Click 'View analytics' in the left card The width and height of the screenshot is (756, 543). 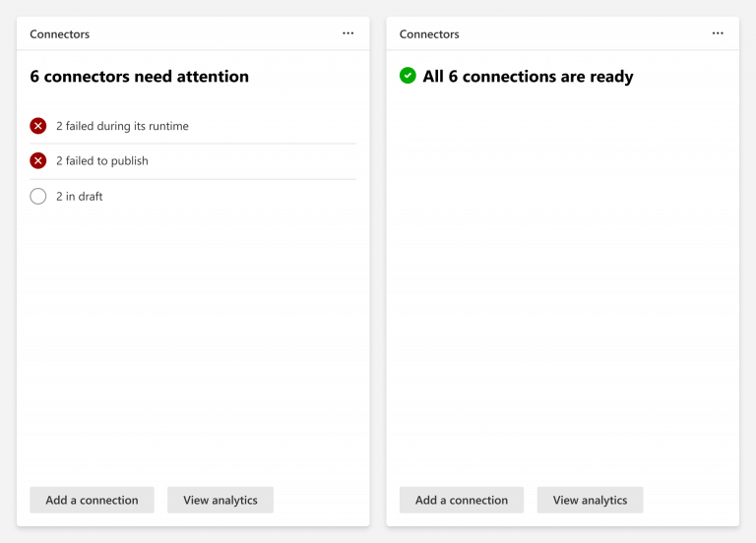(220, 500)
